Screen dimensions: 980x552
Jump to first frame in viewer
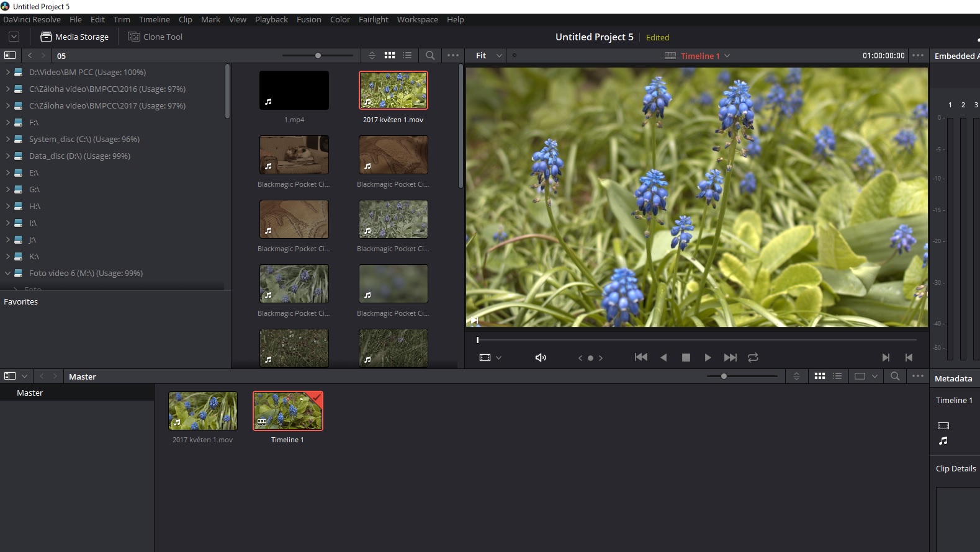(641, 357)
